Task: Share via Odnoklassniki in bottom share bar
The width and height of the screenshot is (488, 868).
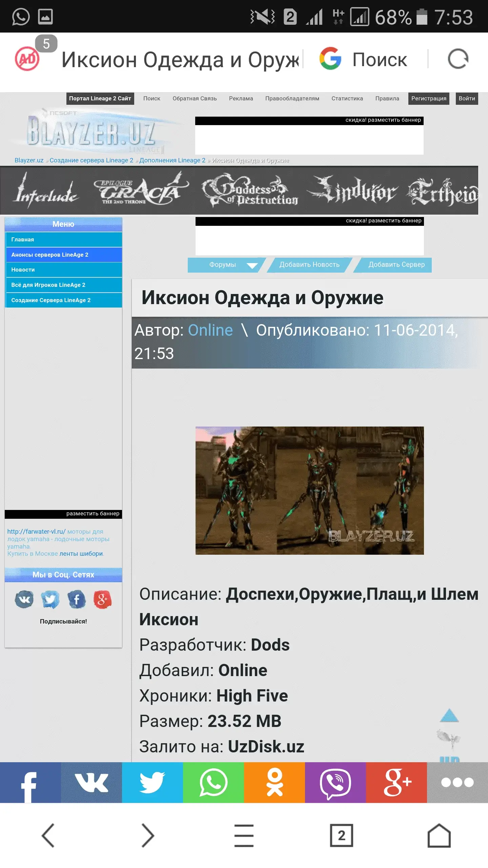Action: coord(274,783)
